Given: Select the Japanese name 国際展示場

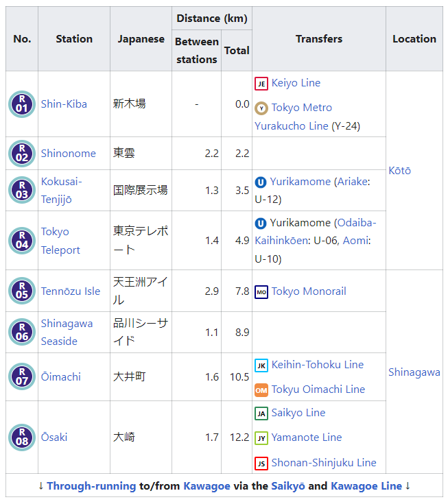Looking at the screenshot, I should click(140, 190).
